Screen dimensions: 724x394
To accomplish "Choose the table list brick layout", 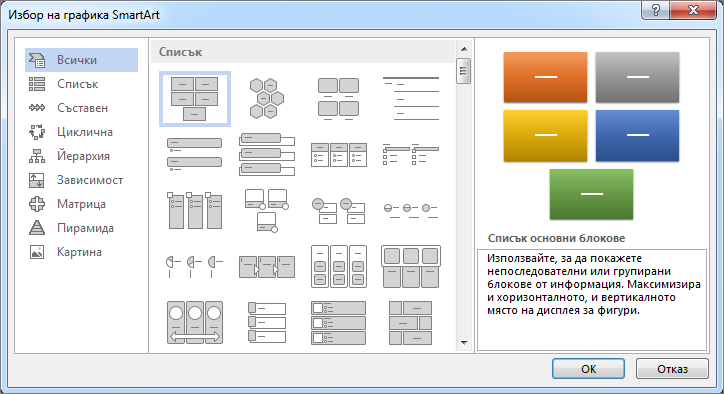I will tap(411, 322).
